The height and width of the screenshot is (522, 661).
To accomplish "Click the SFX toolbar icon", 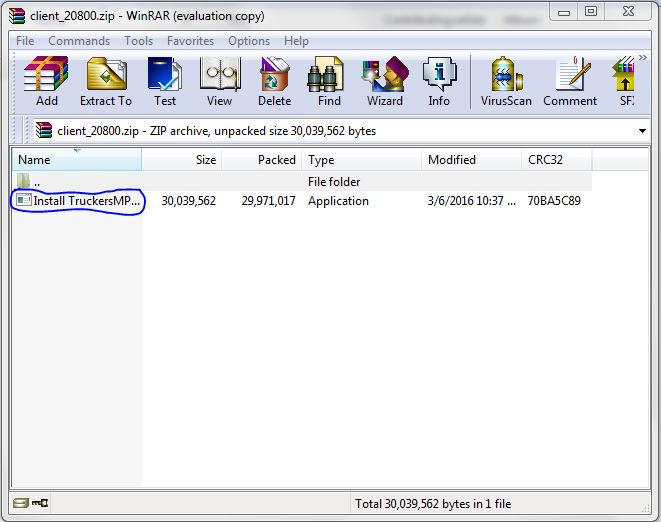I will (x=624, y=81).
